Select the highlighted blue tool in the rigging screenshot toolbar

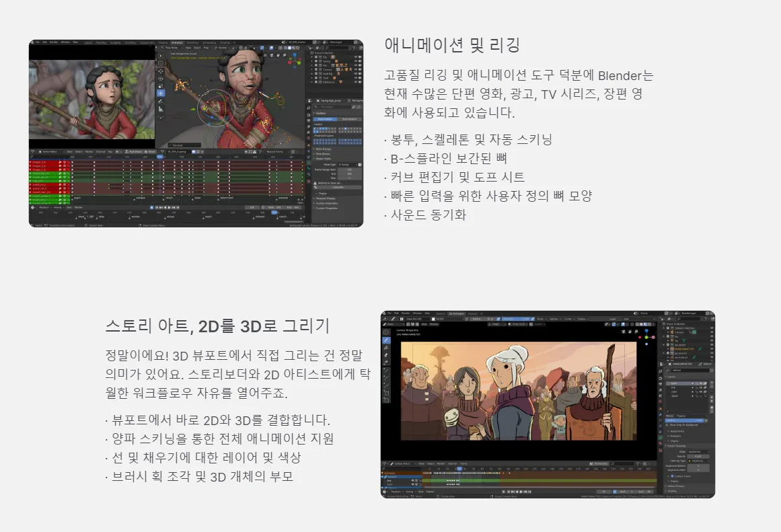[x=160, y=93]
